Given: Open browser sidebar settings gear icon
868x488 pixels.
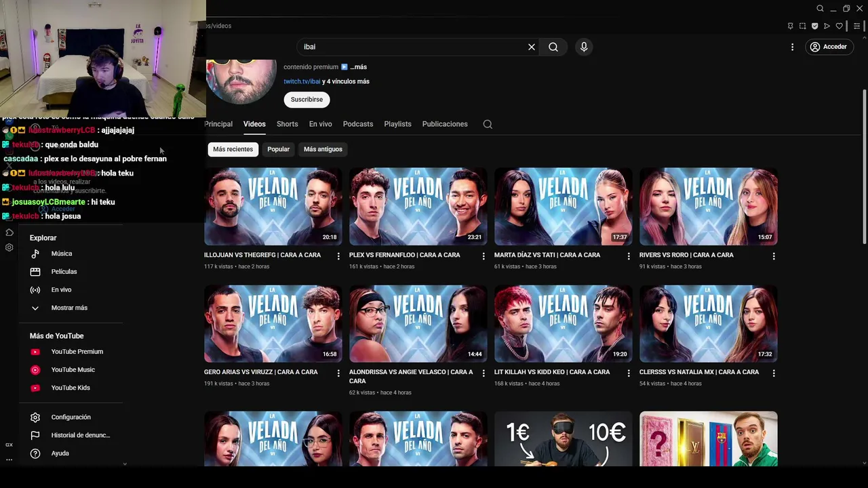Looking at the screenshot, I should pyautogui.click(x=9, y=247).
